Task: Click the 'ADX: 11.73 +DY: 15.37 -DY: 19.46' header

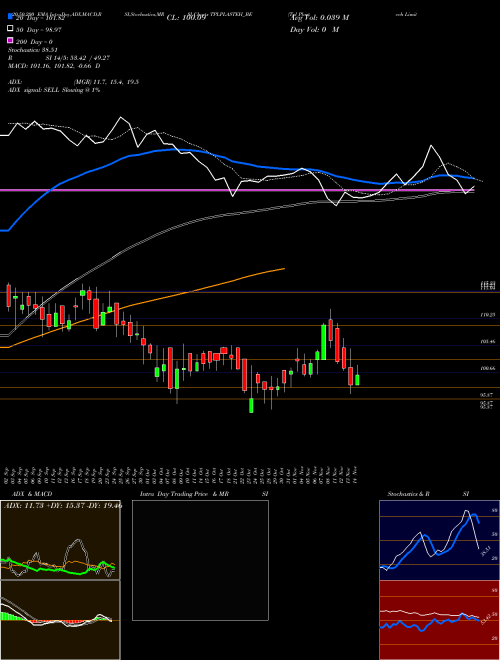Action: 63,506
